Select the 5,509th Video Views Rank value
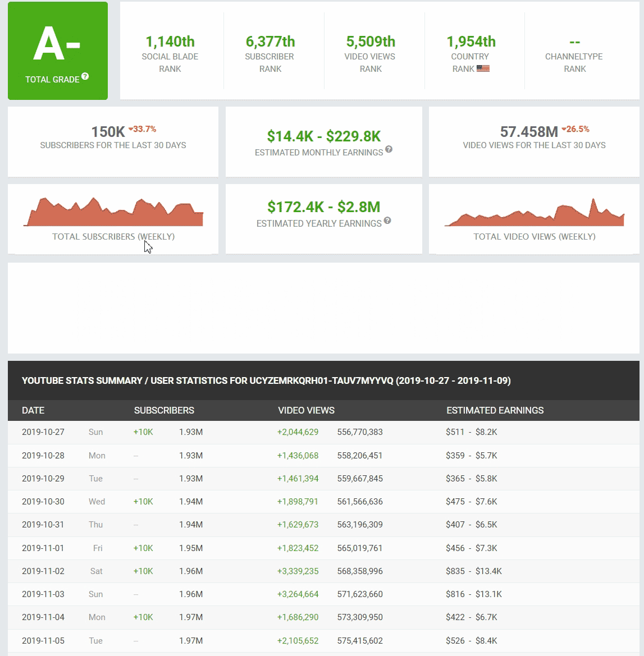644x656 pixels. (371, 42)
